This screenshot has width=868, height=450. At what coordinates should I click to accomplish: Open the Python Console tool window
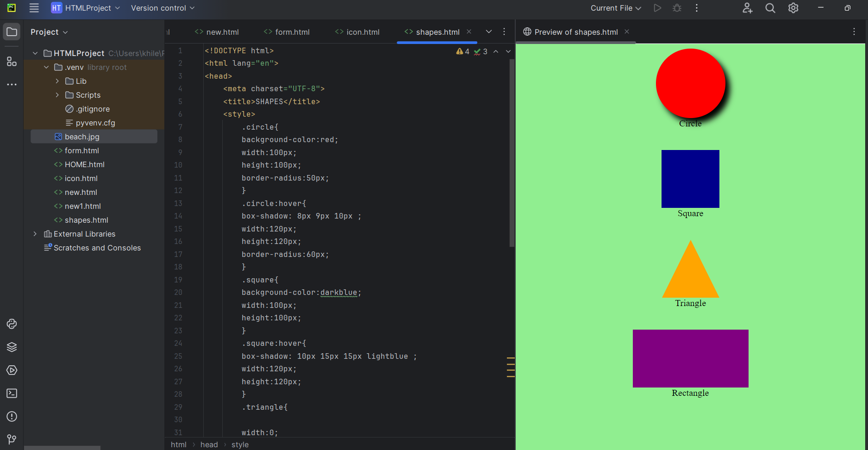[x=12, y=324]
